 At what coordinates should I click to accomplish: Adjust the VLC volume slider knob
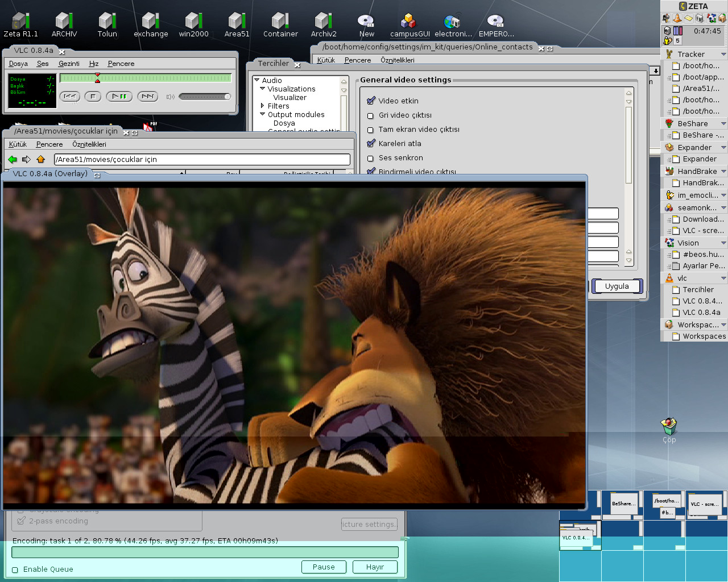[227, 97]
